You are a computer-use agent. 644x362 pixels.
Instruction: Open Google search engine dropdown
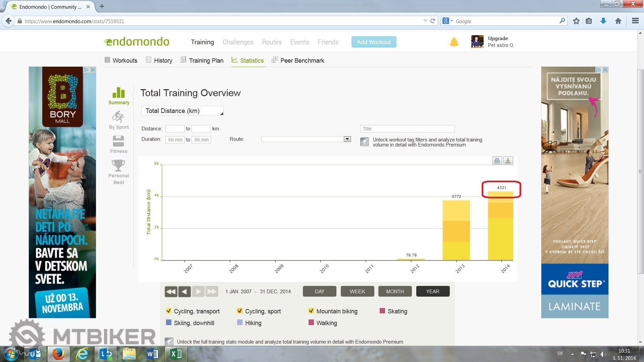[447, 21]
